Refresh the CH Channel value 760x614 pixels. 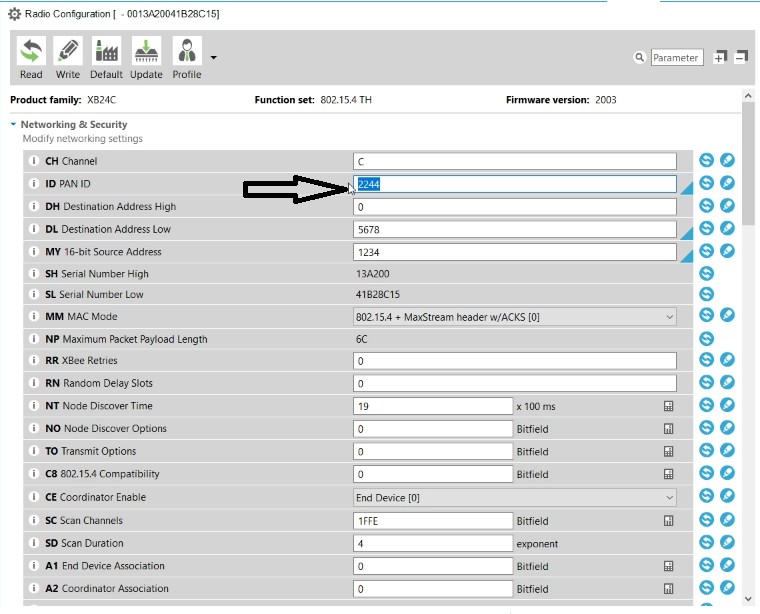[x=706, y=160]
